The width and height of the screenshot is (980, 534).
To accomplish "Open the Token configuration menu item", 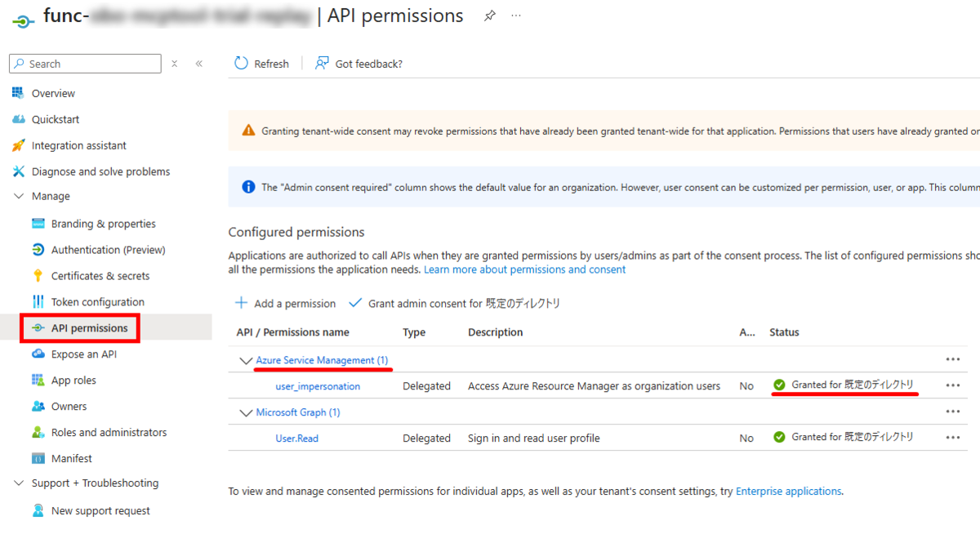I will (x=98, y=302).
